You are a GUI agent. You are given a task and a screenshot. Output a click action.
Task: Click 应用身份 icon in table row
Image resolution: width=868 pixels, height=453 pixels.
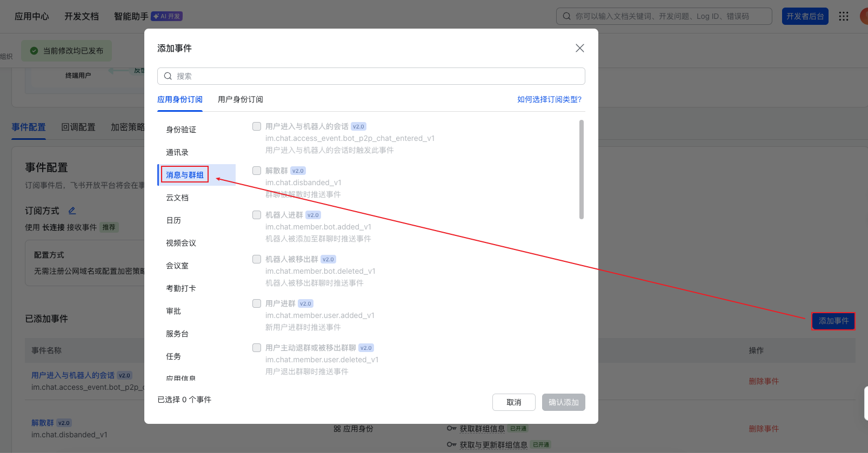pos(337,429)
